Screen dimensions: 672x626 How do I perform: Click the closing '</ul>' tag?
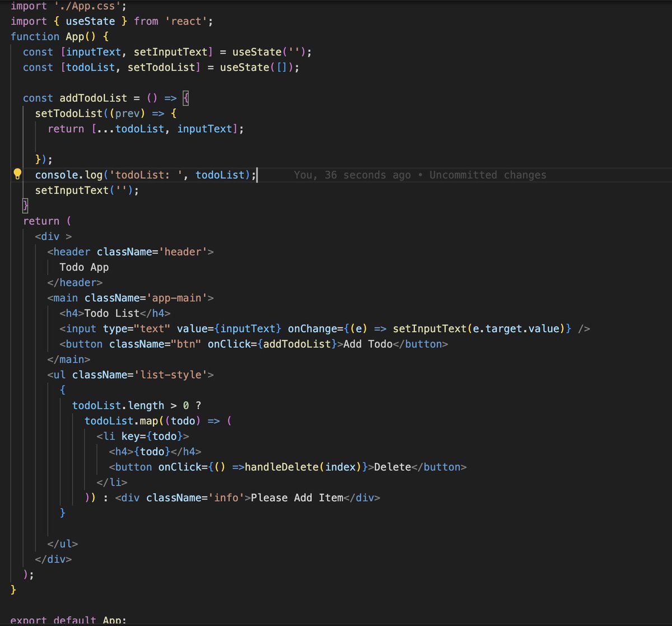point(63,544)
